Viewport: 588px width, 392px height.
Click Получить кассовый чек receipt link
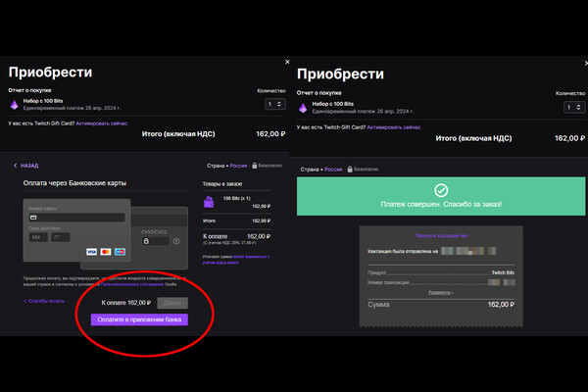[x=440, y=236]
